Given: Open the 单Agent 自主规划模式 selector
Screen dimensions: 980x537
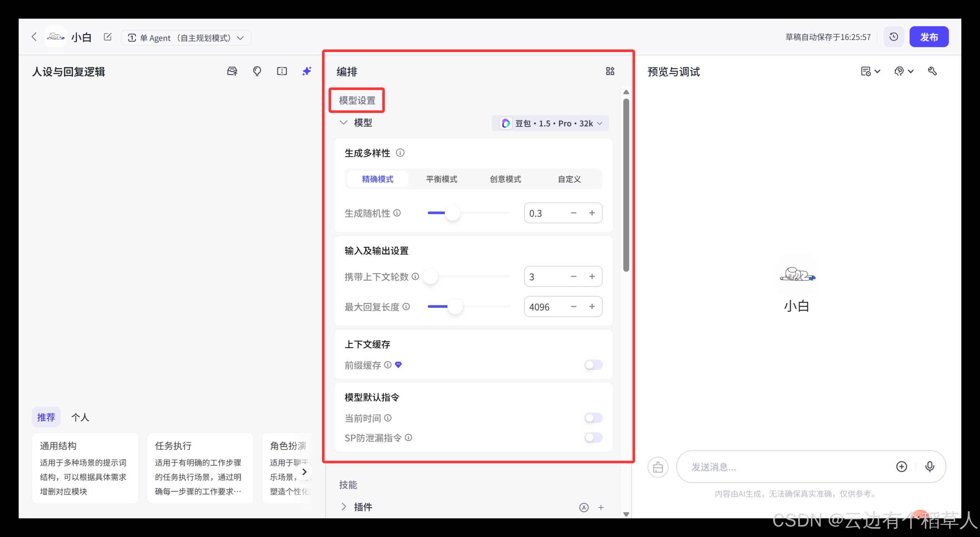Looking at the screenshot, I should (x=186, y=37).
